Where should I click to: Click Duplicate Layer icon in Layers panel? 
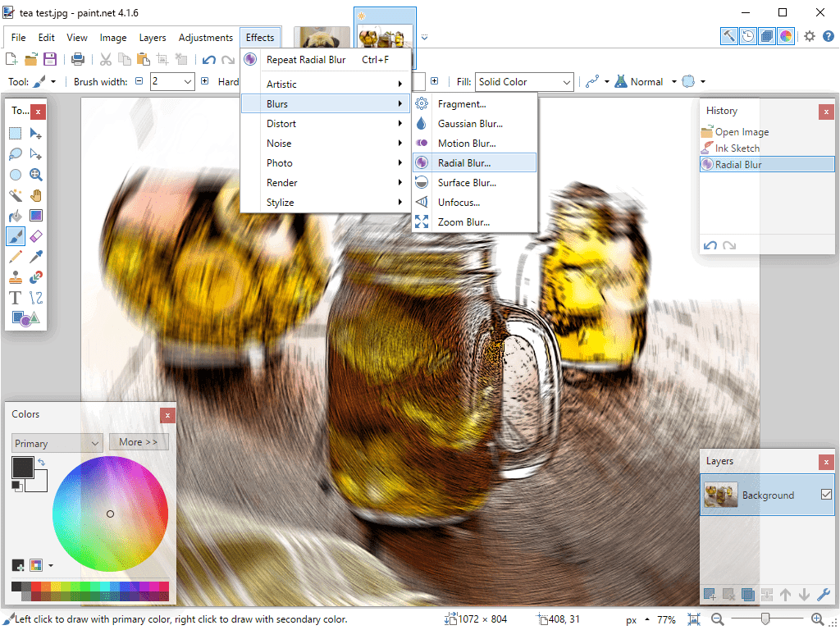pyautogui.click(x=748, y=594)
